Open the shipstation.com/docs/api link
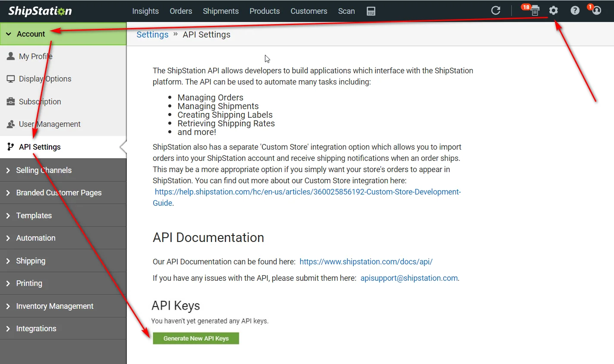The height and width of the screenshot is (364, 614). 366,262
